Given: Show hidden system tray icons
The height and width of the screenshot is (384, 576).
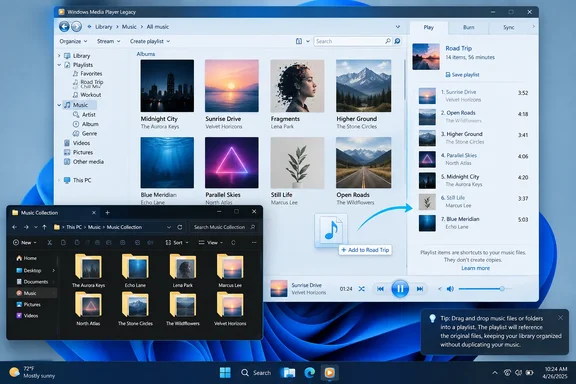Looking at the screenshot, I should point(495,373).
